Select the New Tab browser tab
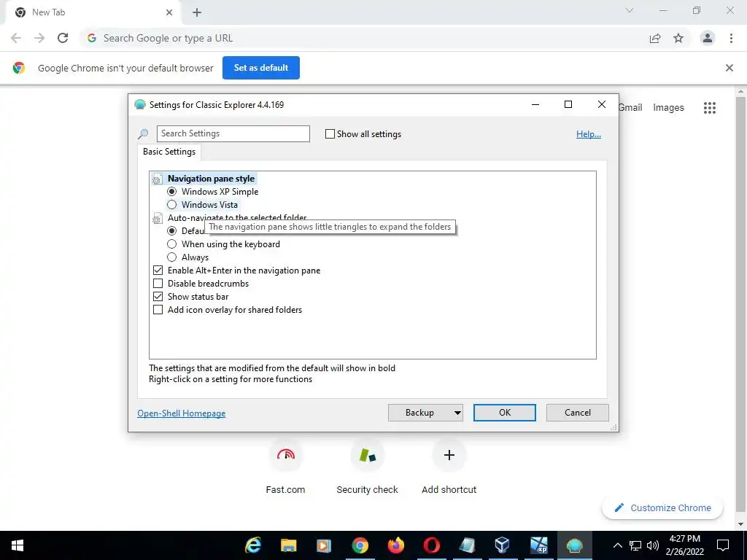 [94, 12]
